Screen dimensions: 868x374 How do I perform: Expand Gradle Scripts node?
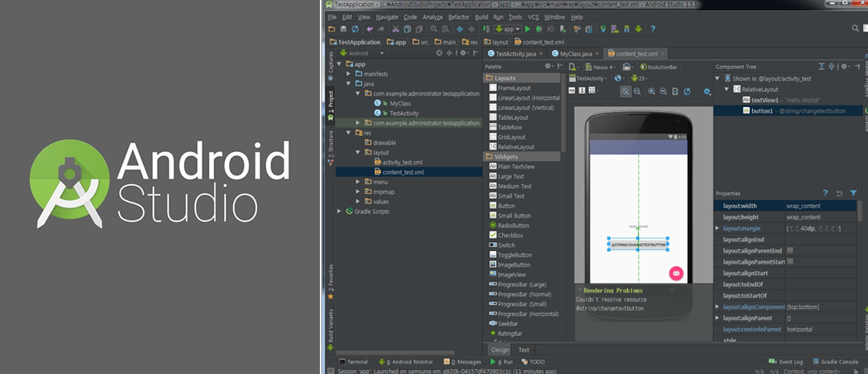[x=339, y=211]
